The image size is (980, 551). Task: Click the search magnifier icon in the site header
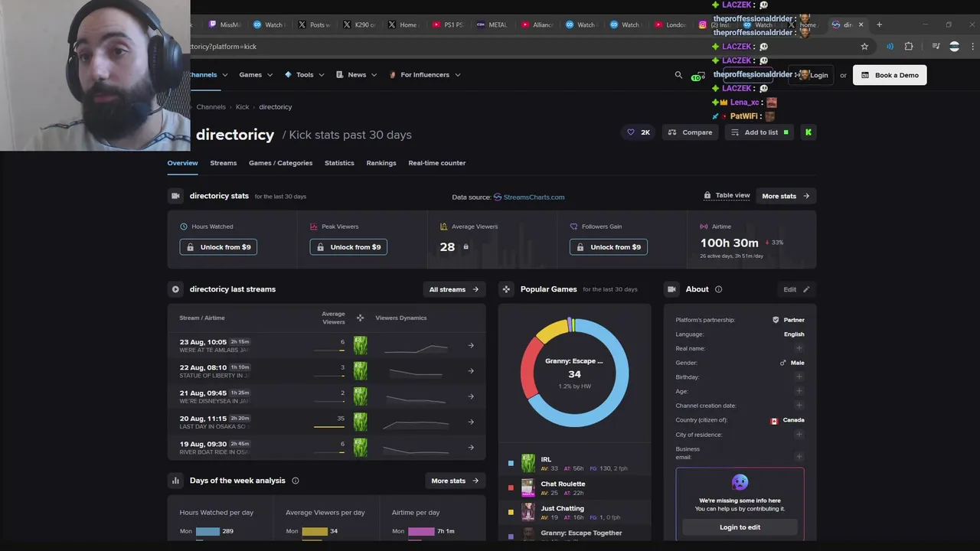(x=678, y=75)
